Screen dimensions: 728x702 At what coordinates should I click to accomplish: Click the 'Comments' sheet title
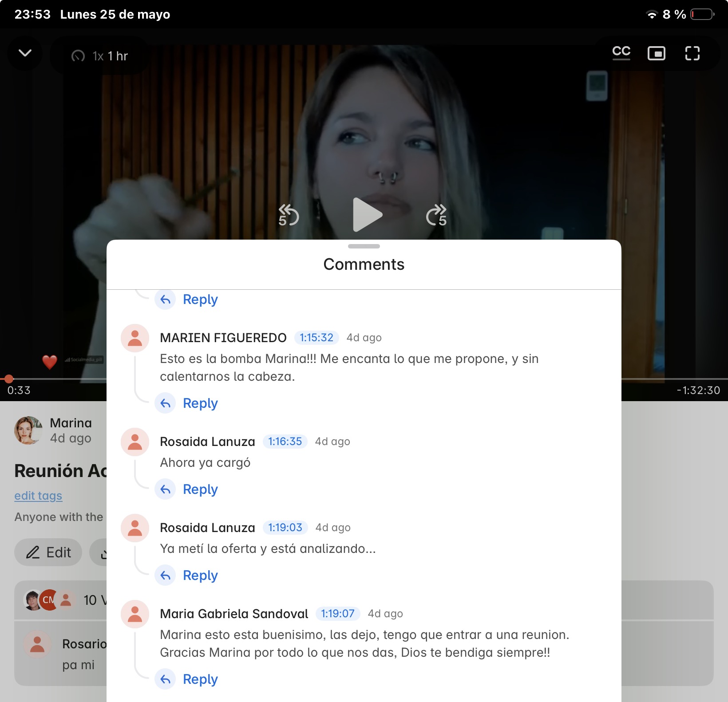[x=364, y=264]
